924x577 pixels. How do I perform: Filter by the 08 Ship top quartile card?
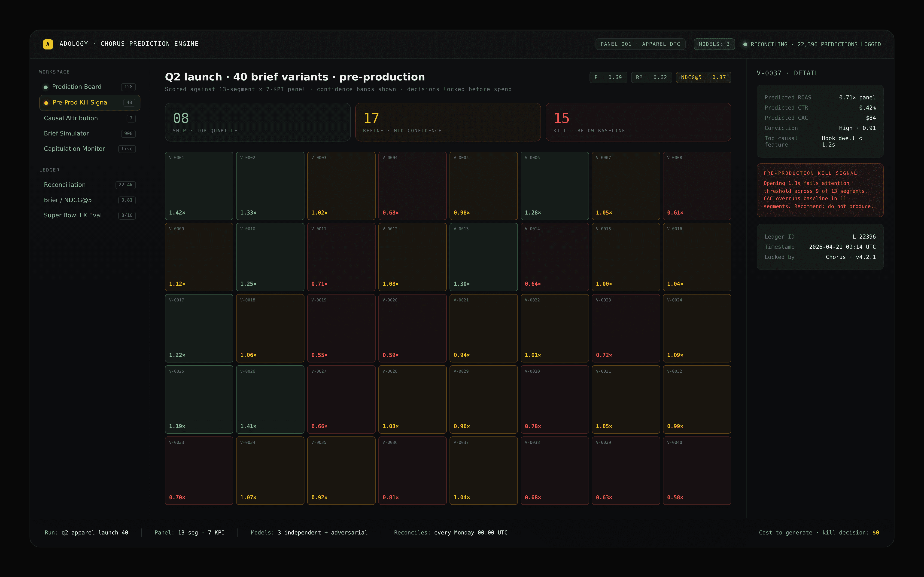click(x=257, y=122)
